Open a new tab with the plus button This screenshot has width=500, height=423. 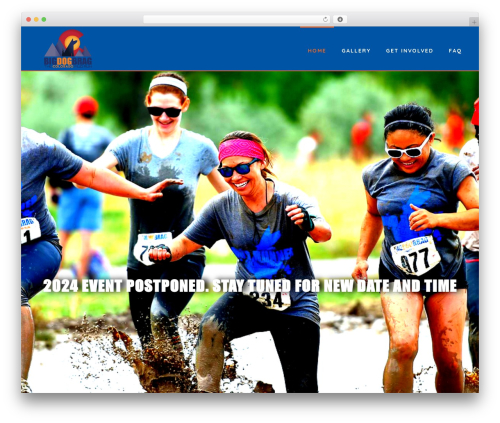(474, 22)
